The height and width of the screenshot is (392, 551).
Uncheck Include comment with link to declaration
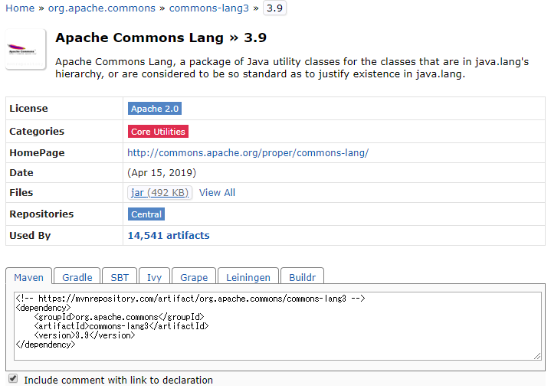[13, 379]
